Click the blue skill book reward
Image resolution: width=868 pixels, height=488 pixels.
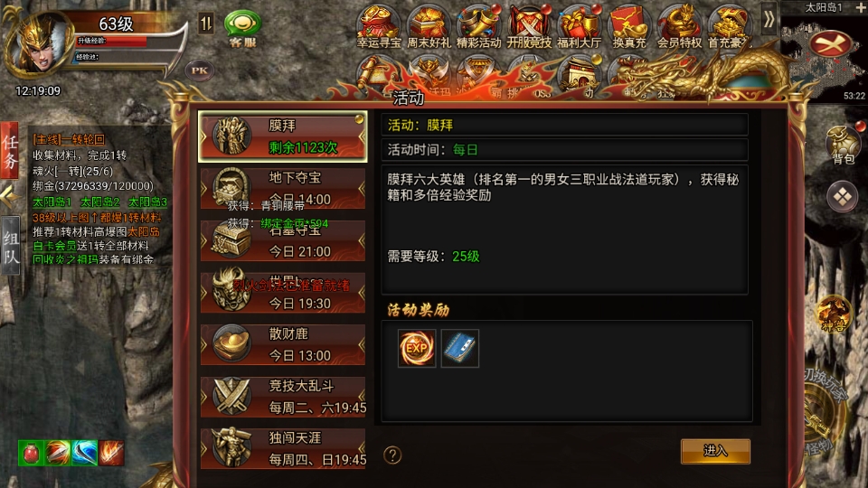tap(460, 348)
